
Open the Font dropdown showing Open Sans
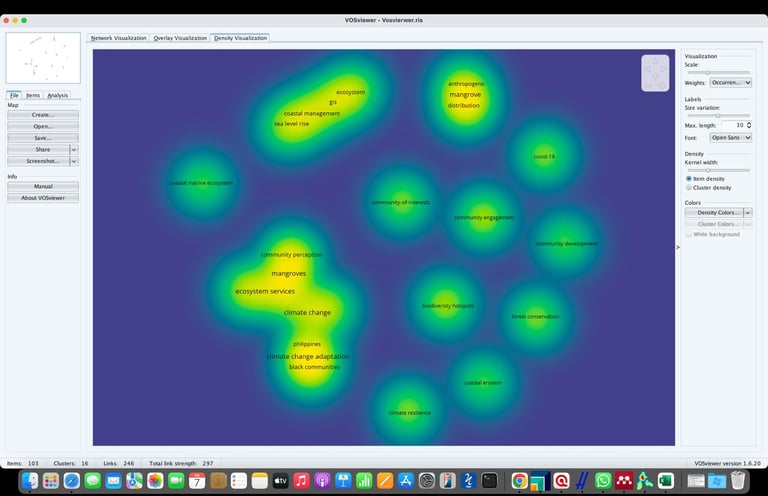730,138
